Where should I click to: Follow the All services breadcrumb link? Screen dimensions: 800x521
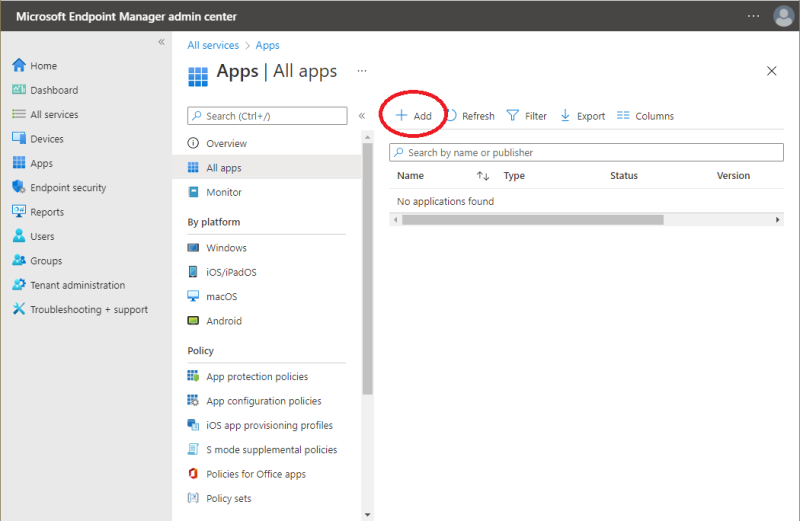(213, 45)
